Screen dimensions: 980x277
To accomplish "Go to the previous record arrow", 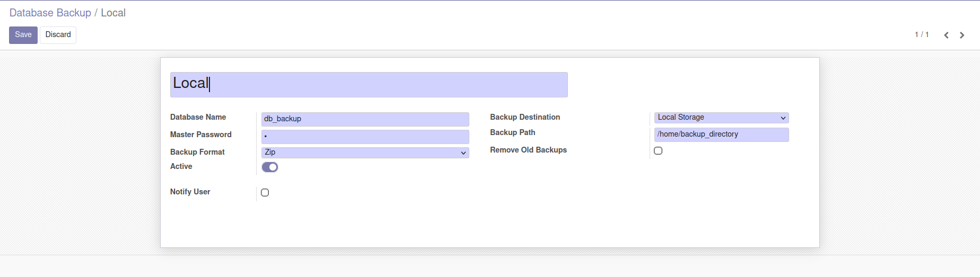I will click(x=946, y=35).
